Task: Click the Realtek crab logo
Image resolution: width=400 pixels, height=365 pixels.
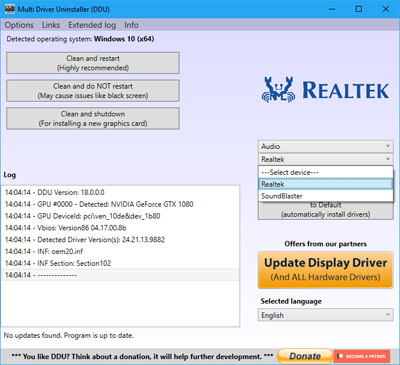Action: 279,89
